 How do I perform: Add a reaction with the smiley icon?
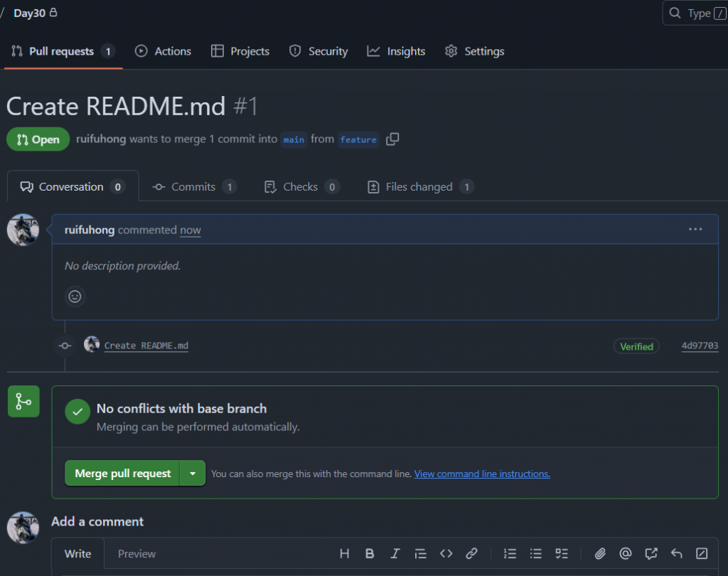coord(75,297)
